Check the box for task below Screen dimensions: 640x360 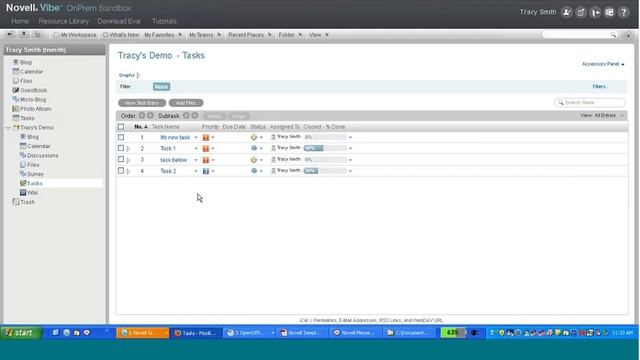[121, 160]
